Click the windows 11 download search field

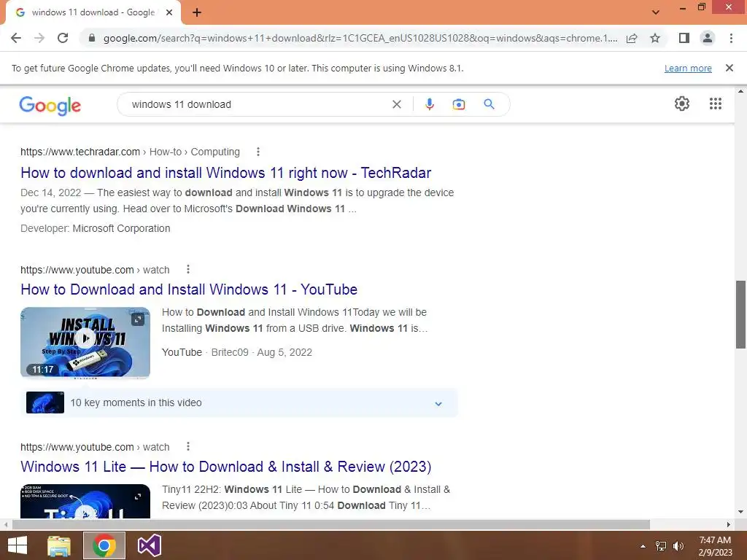(258, 104)
